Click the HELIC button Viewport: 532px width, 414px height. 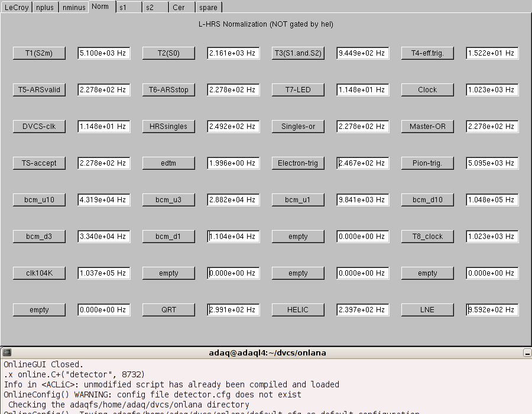pyautogui.click(x=298, y=310)
